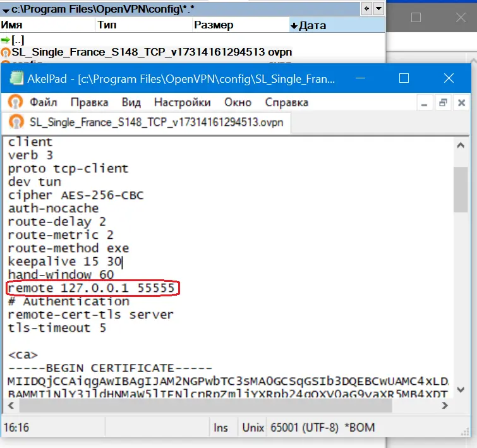Open the Окно menu
The height and width of the screenshot is (448, 477).
coord(238,102)
